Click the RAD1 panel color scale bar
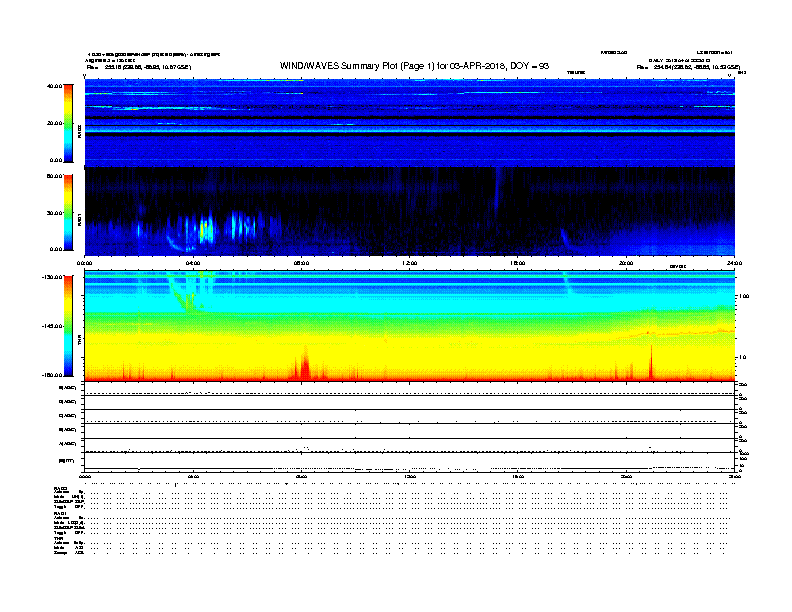The width and height of the screenshot is (792, 612). tap(68, 212)
